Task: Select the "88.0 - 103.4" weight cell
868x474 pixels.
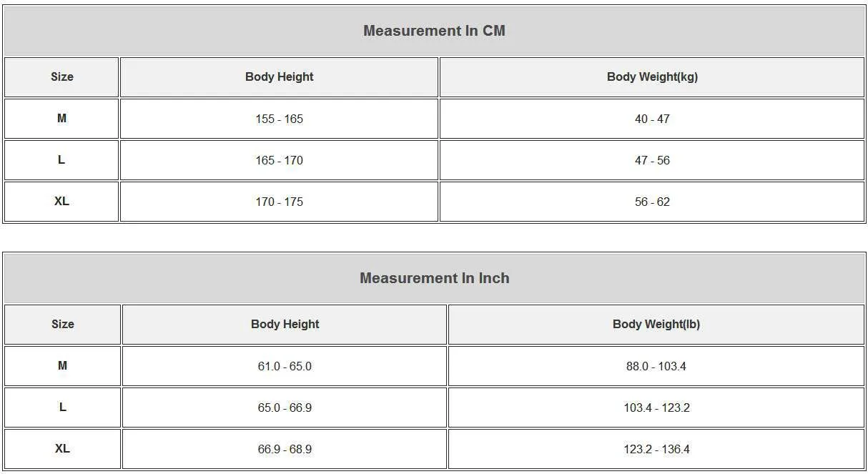Action: [x=656, y=366]
